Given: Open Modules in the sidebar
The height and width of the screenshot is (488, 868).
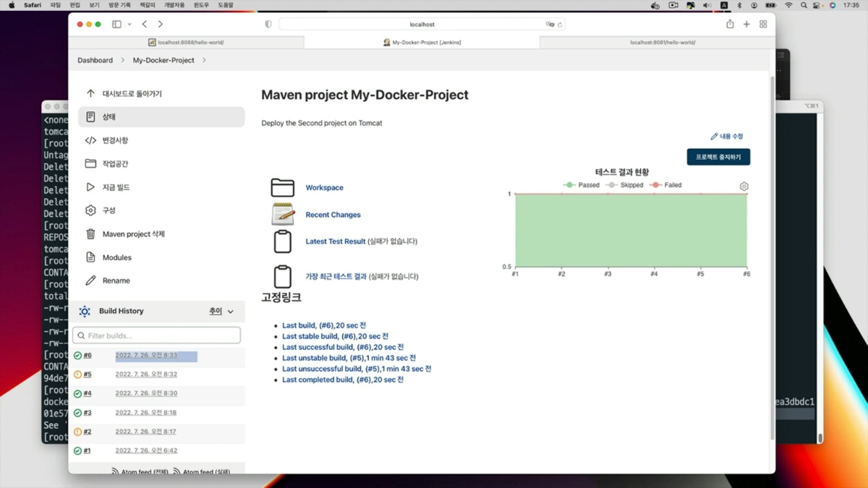Looking at the screenshot, I should 116,257.
